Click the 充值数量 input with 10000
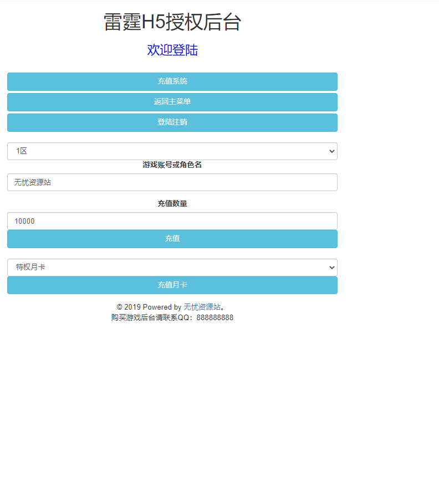Image resolution: width=439 pixels, height=504 pixels. (x=172, y=221)
